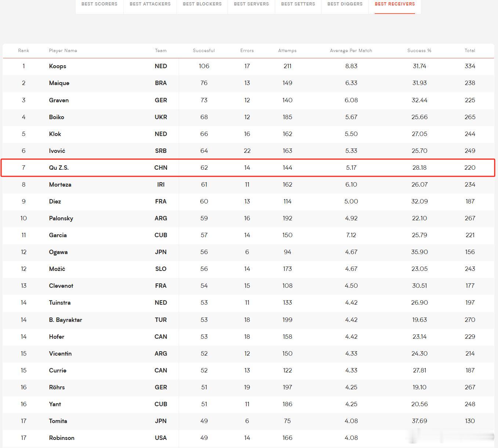This screenshot has width=498, height=448.
Task: Click the Rank column header
Action: (23, 51)
